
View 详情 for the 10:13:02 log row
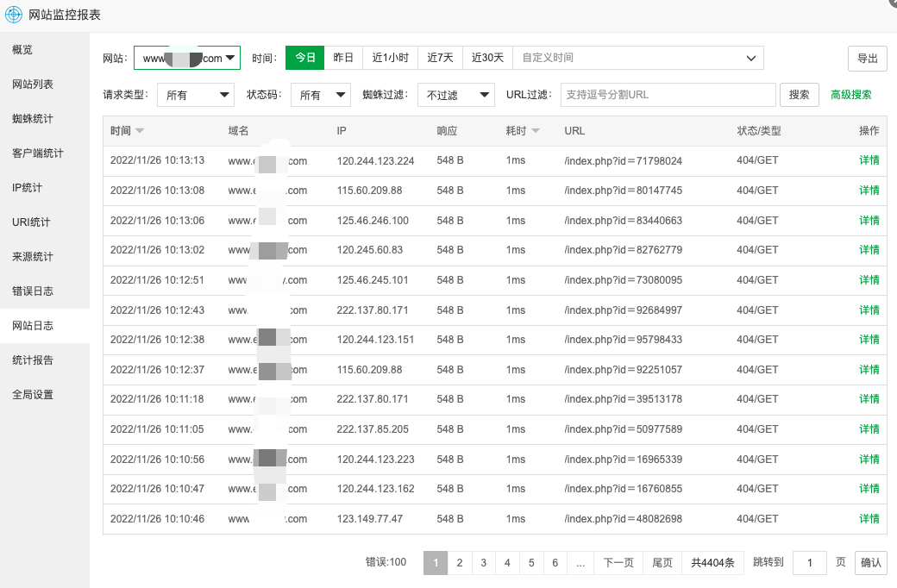pos(869,249)
